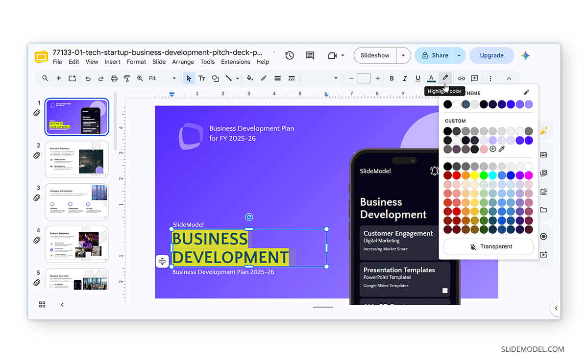This screenshot has width=588, height=364.
Task: Open version history clock icon
Action: 290,55
